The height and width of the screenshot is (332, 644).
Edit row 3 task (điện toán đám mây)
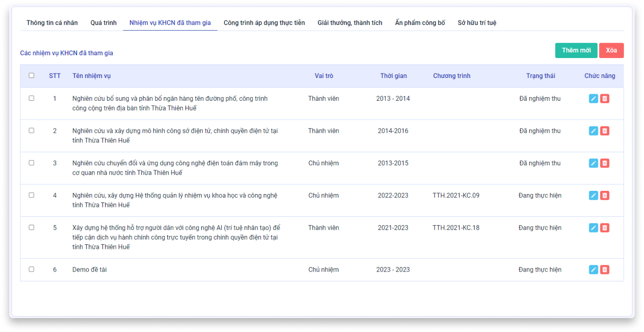click(x=593, y=163)
